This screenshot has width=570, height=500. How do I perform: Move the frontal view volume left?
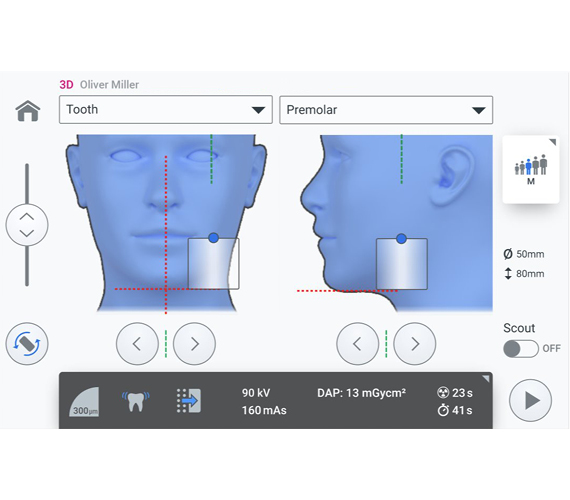point(137,344)
